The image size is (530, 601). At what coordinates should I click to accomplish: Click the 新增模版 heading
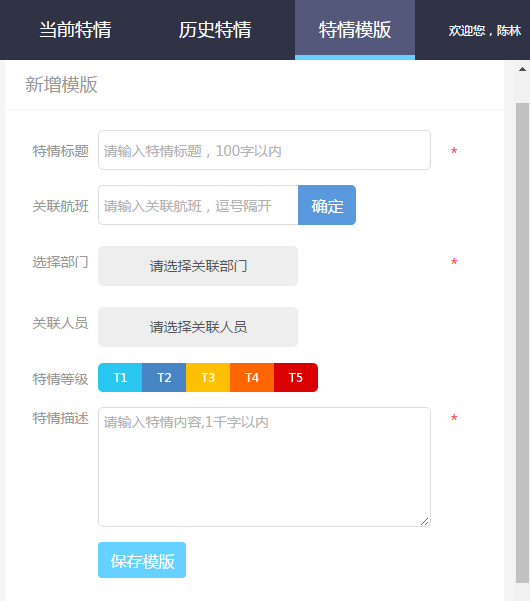(61, 85)
